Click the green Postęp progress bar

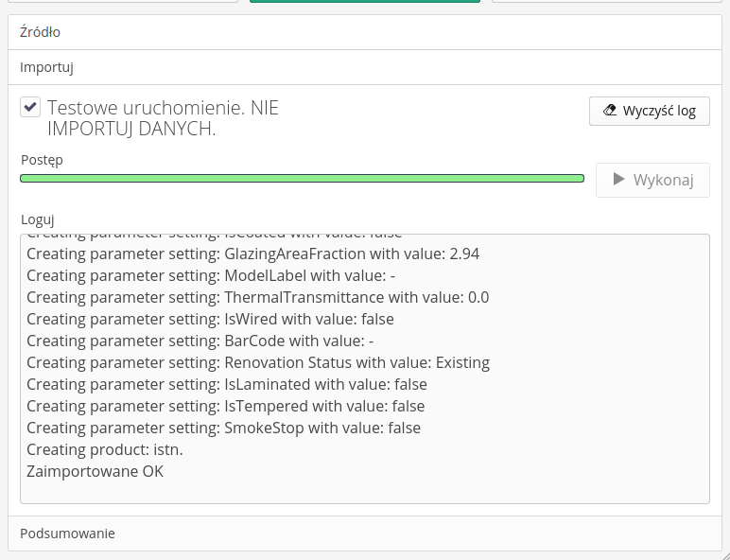click(302, 178)
